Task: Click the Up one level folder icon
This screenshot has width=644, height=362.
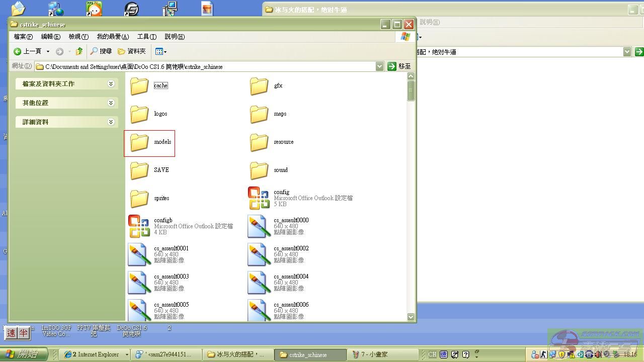Action: coord(79,51)
